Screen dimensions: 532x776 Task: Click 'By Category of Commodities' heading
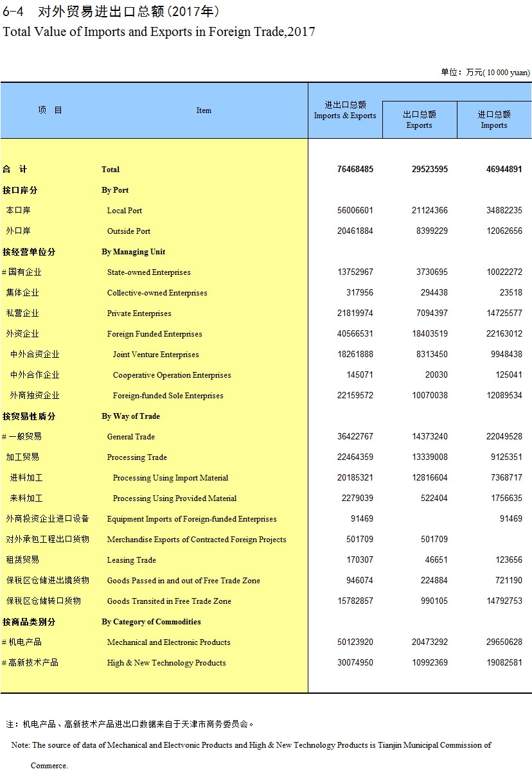(151, 622)
